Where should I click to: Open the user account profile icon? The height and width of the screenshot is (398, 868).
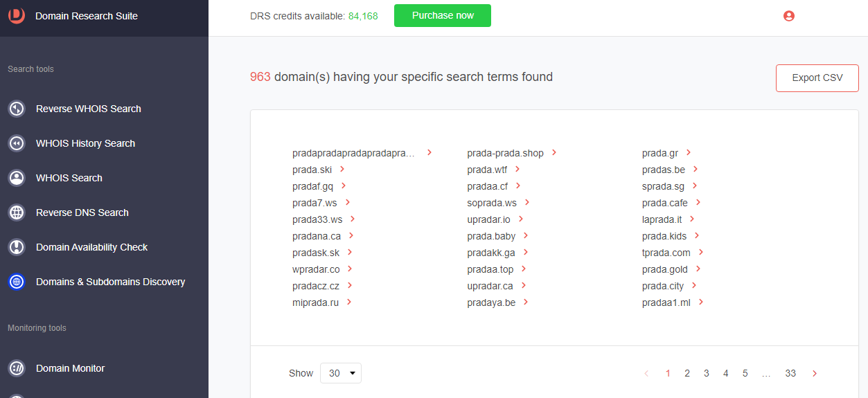click(788, 16)
